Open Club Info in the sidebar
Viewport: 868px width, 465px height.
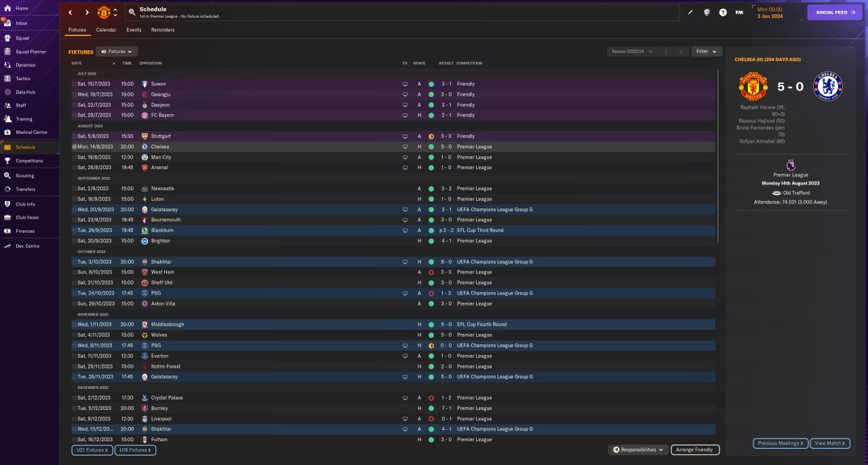[x=26, y=204]
